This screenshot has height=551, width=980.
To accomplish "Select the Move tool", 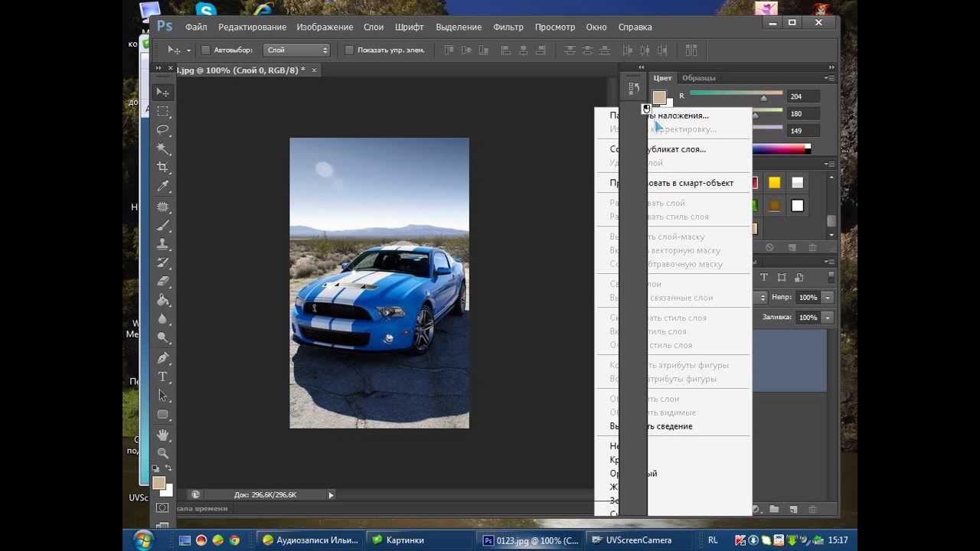I will pyautogui.click(x=162, y=93).
